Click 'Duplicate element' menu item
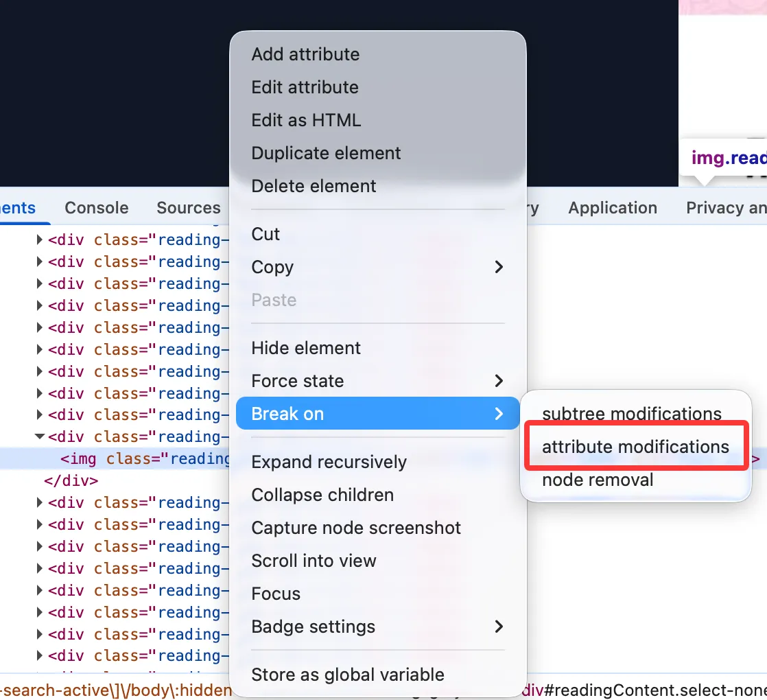This screenshot has width=767, height=700. coord(326,153)
